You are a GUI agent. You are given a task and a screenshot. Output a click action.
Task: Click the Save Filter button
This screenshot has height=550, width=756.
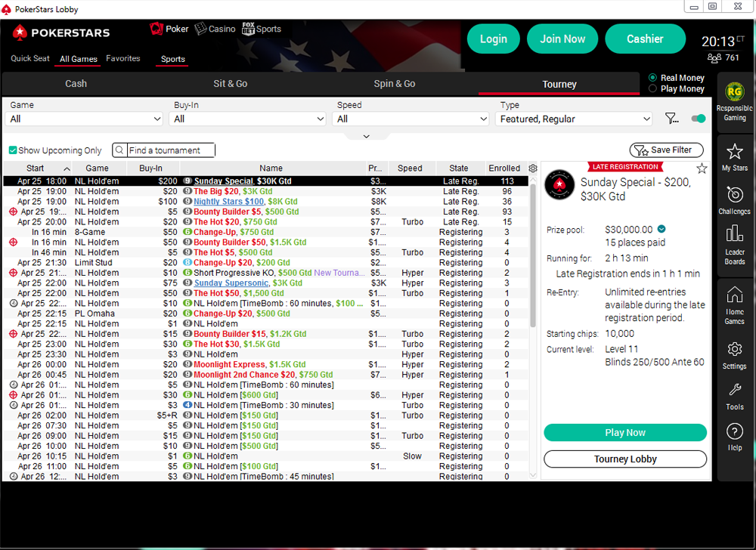pyautogui.click(x=666, y=150)
